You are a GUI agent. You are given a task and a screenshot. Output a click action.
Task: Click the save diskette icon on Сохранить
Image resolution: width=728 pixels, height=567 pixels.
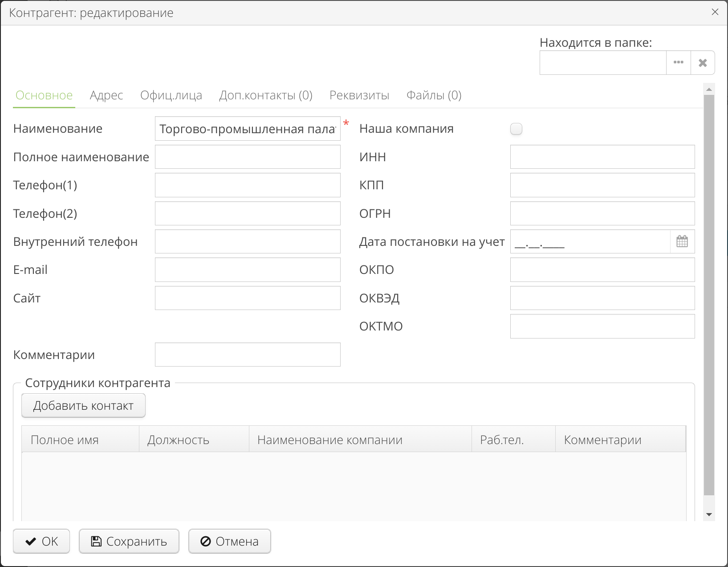coord(96,541)
